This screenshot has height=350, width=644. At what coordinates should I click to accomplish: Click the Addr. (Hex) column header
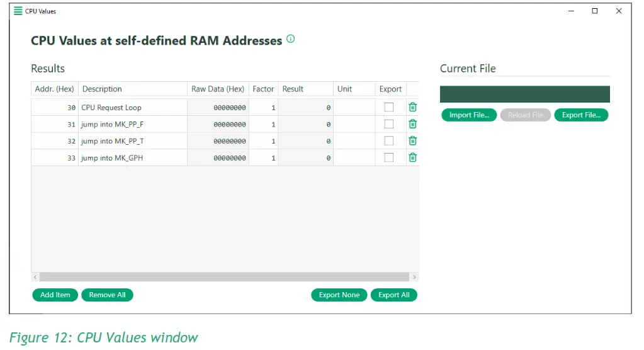point(55,89)
